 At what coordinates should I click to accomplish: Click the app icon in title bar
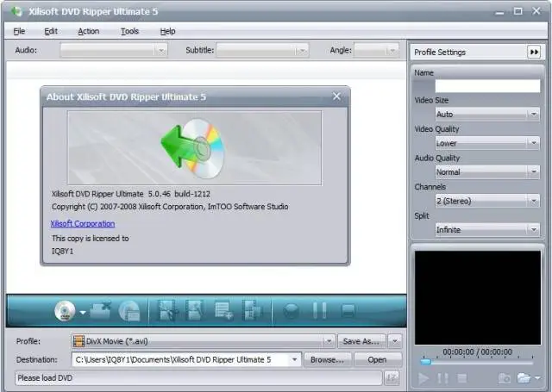16,11
